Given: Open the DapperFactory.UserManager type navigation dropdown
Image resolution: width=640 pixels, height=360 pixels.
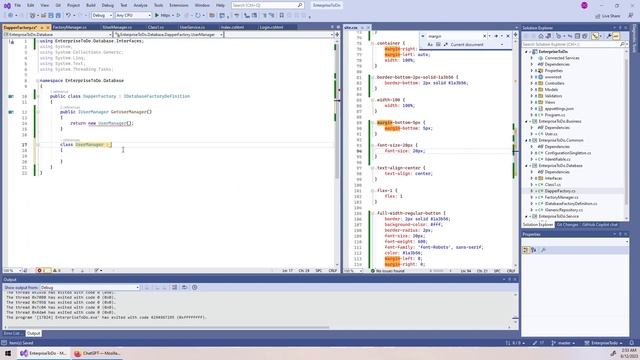Looking at the screenshot, I should point(168,35).
